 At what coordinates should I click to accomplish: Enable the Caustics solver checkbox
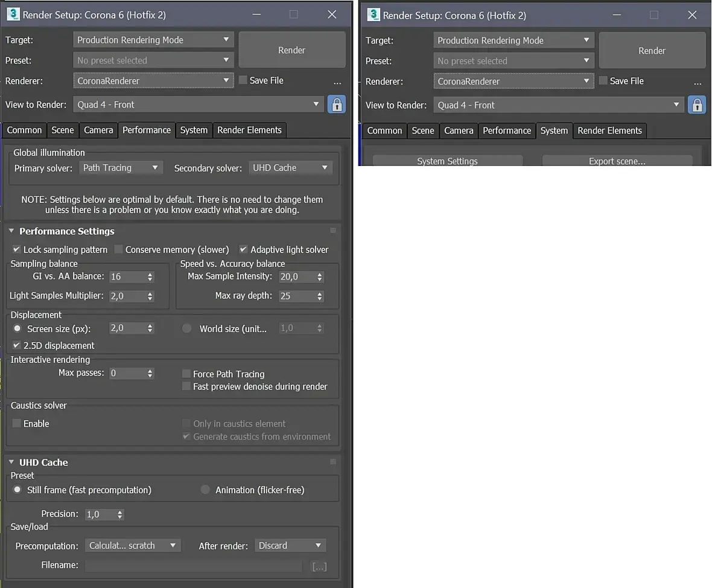point(16,424)
